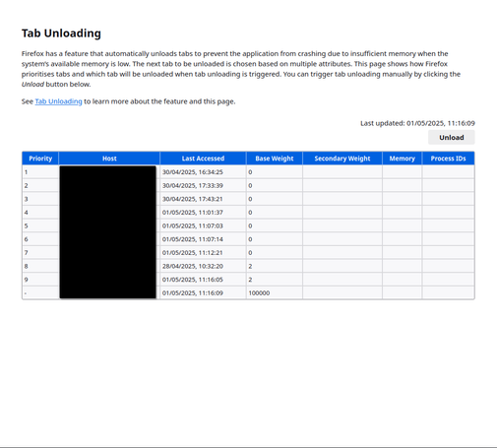Click the cell 01/05/2025, 11:07:14
Viewport: 497px width, 448px height.
[x=203, y=239]
